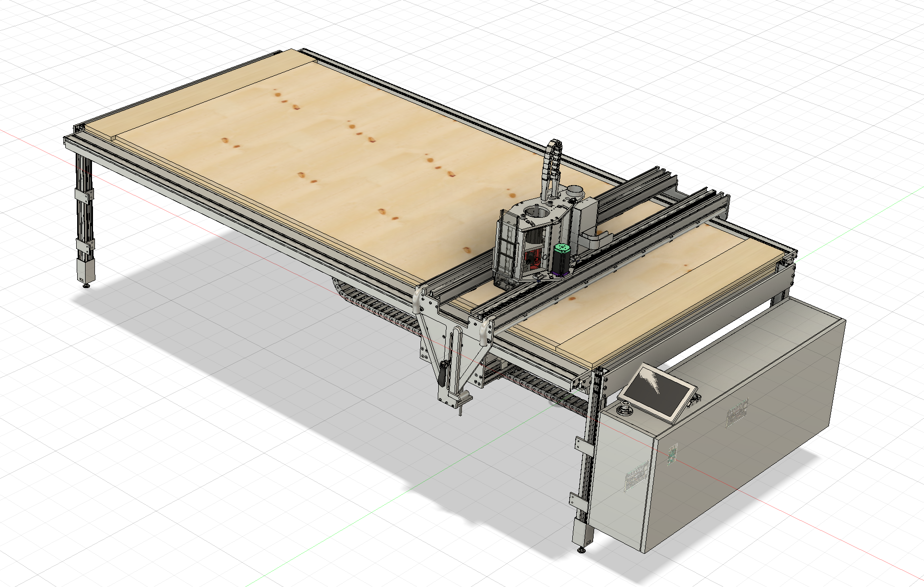Click the green axis line on the ground grid
The width and height of the screenshot is (924, 587).
click(346, 525)
